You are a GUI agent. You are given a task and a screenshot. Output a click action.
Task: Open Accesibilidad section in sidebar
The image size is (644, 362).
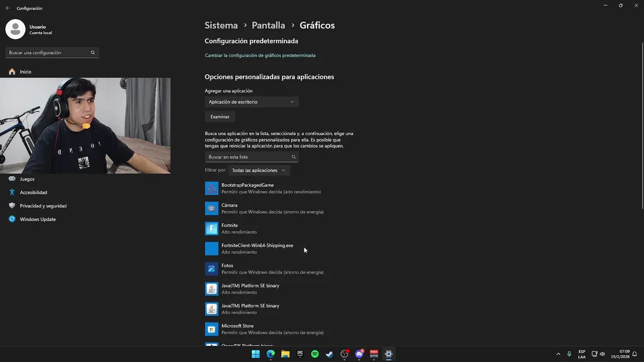click(x=33, y=193)
